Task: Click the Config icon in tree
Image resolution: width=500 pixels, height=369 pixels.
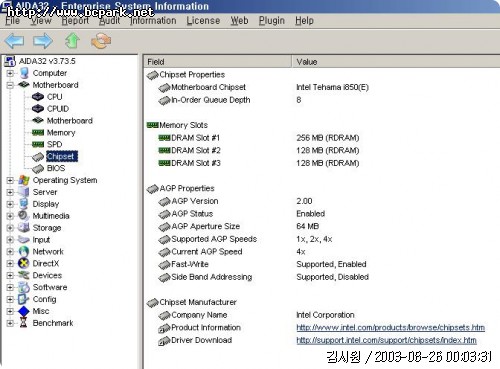Action: (x=24, y=299)
